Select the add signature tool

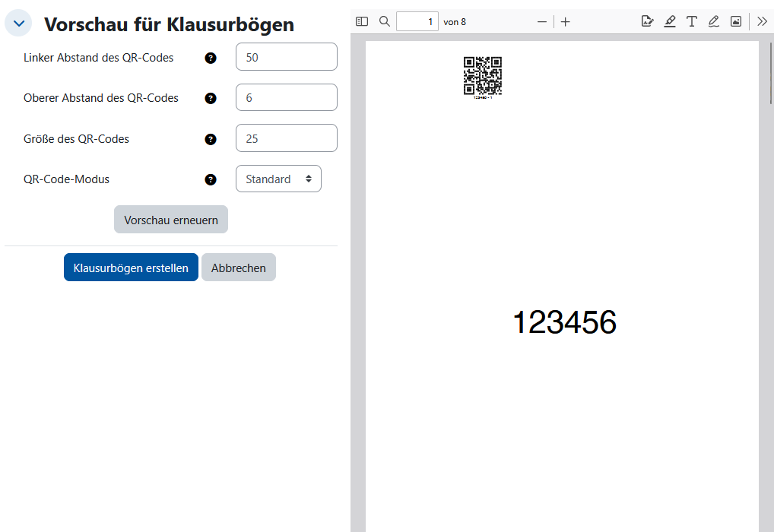point(647,21)
